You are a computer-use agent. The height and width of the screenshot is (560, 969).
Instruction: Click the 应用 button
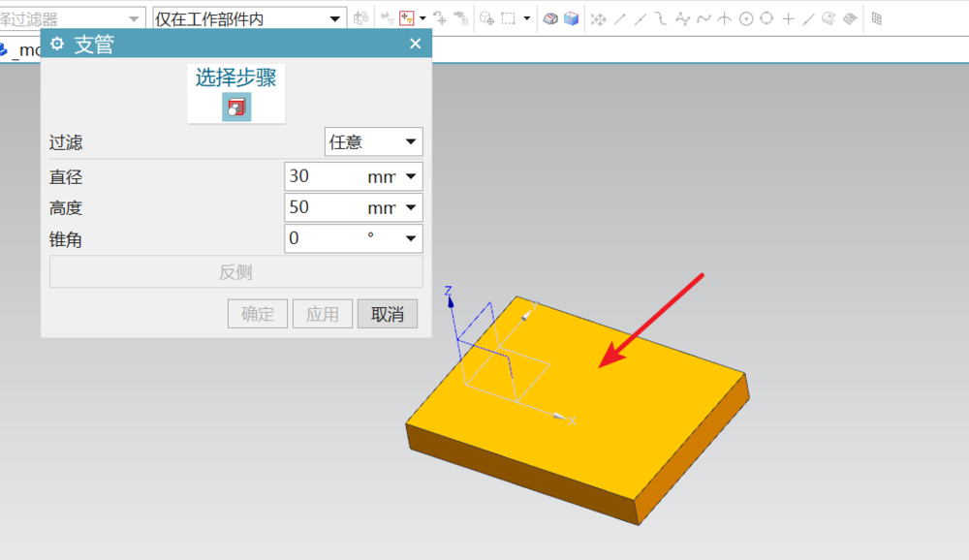322,313
